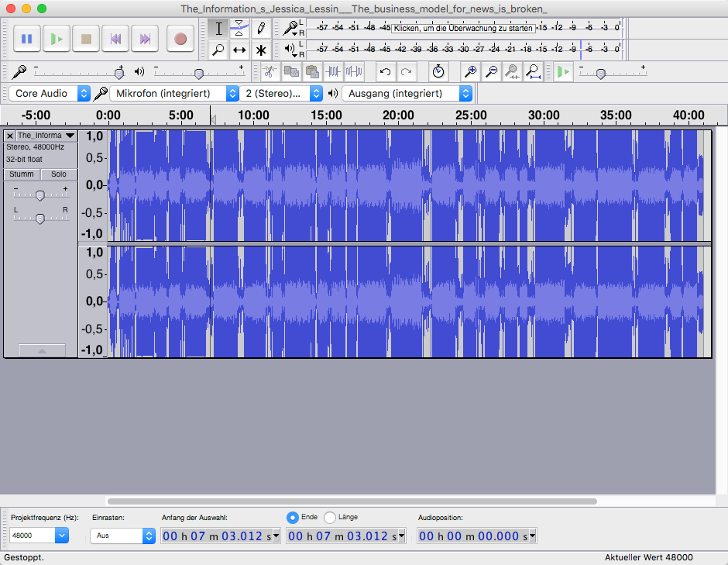Click the Zoom In magnifier
728x565 pixels.
pyautogui.click(x=470, y=71)
